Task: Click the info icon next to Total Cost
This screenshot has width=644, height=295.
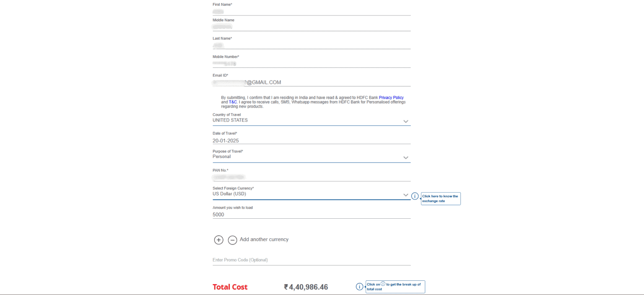Action: 359,287
